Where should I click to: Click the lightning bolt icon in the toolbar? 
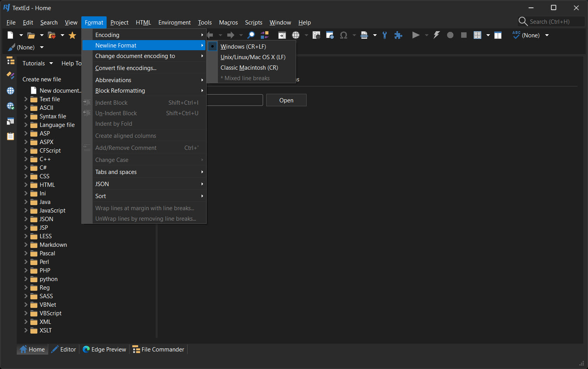coord(437,35)
